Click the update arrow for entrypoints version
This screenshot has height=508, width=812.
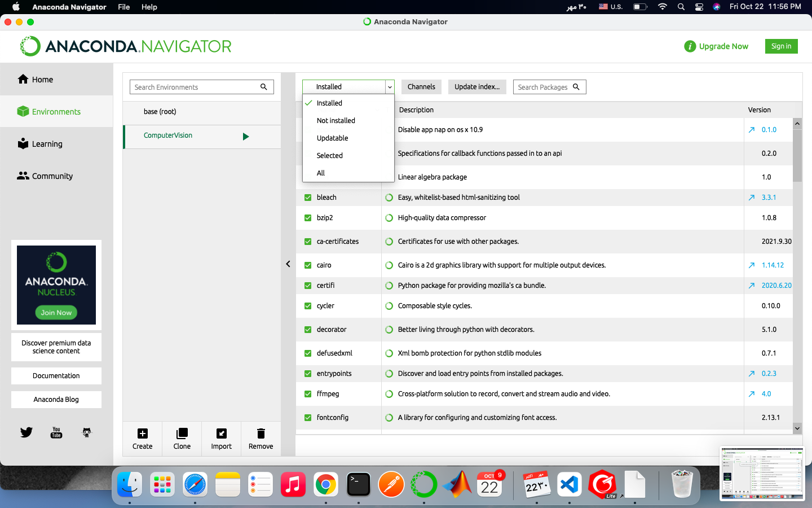(752, 374)
